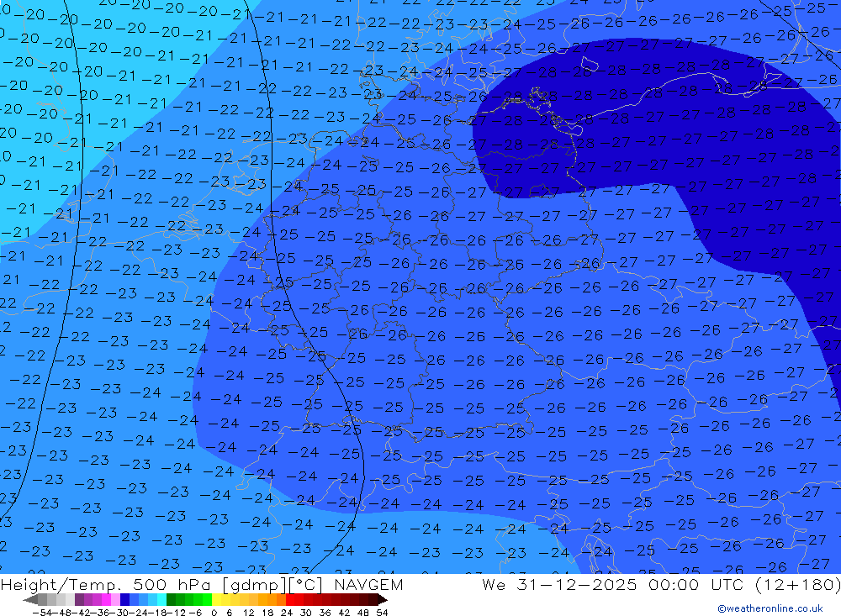
Task: Select the dark purple legend swatch above -42
Action: 79,600
